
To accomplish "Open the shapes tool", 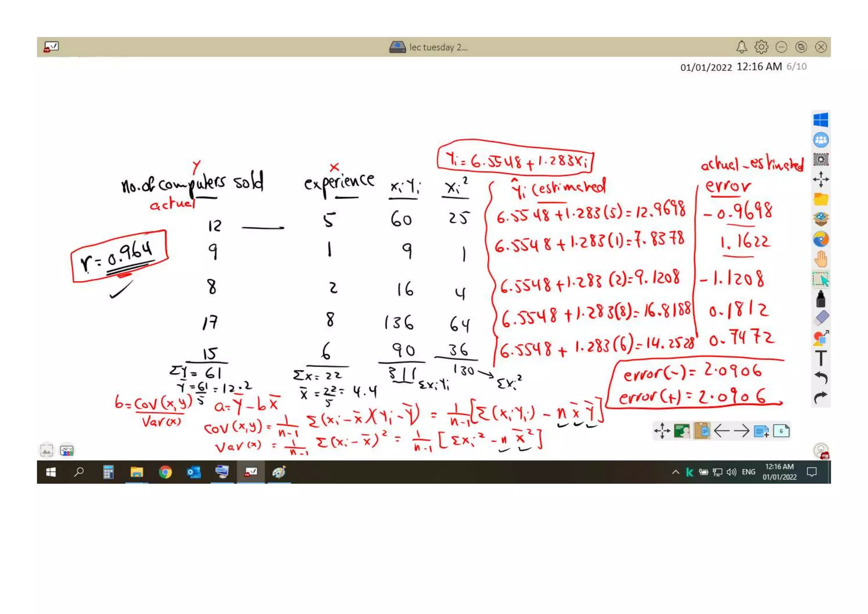I will [x=821, y=338].
